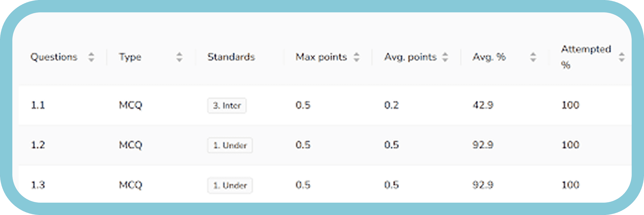Select question 1.3 row label
The width and height of the screenshot is (644, 215).
pyautogui.click(x=38, y=185)
